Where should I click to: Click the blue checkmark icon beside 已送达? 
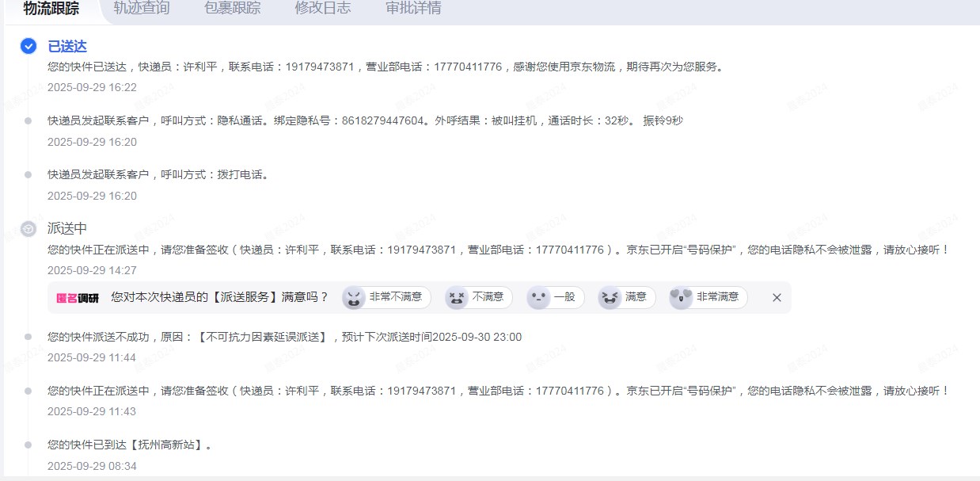point(28,47)
